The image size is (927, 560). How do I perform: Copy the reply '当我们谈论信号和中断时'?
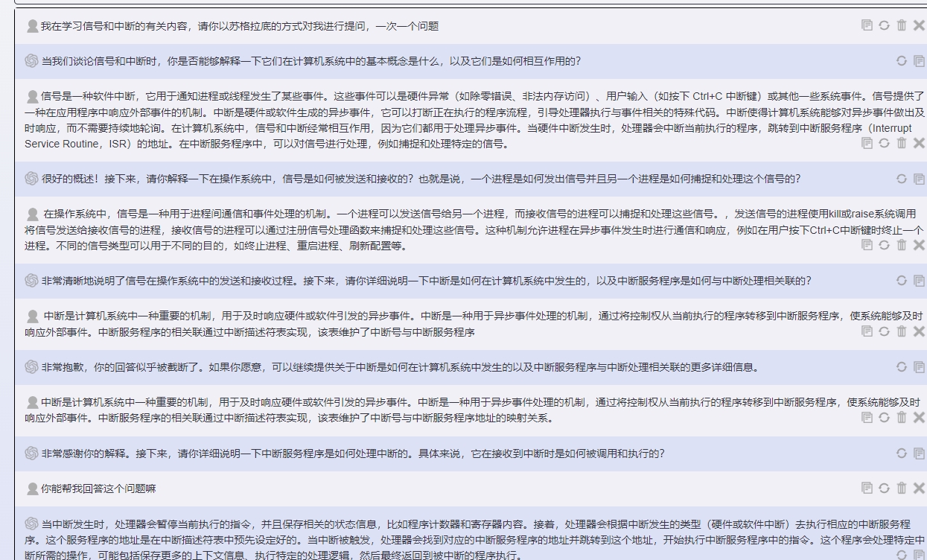point(919,61)
